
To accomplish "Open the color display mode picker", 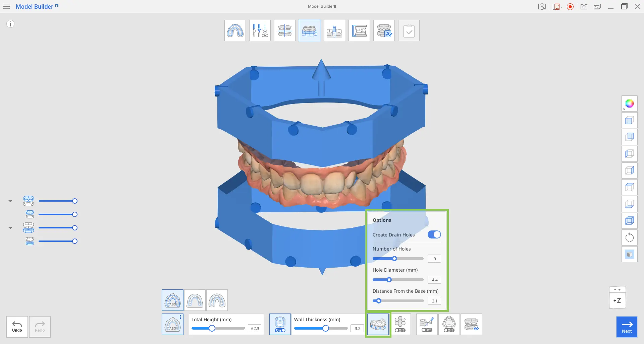I will click(x=630, y=104).
